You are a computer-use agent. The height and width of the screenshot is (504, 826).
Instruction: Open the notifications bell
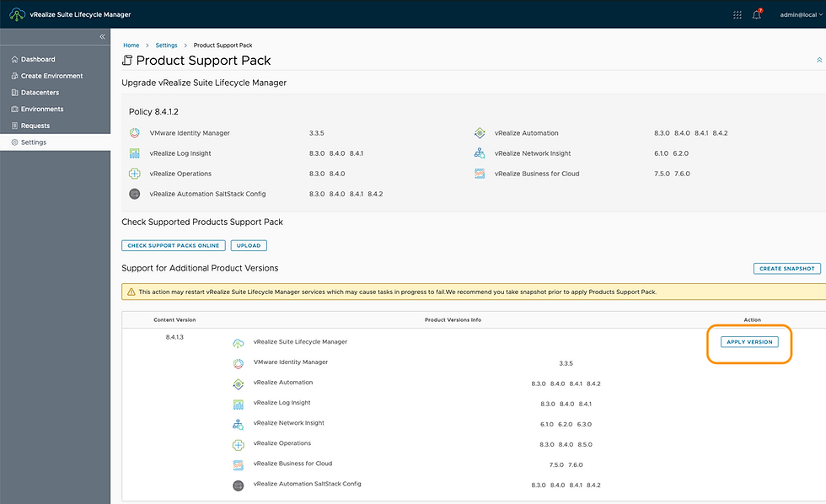(757, 14)
